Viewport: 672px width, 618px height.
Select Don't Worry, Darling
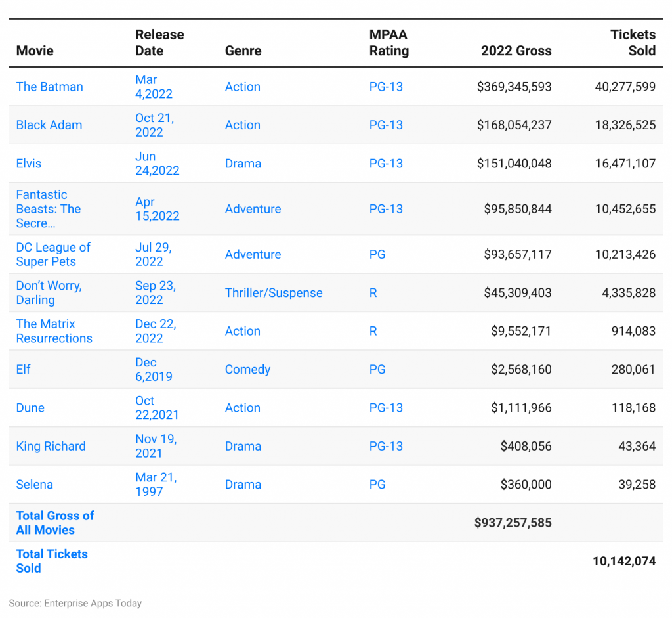point(49,293)
